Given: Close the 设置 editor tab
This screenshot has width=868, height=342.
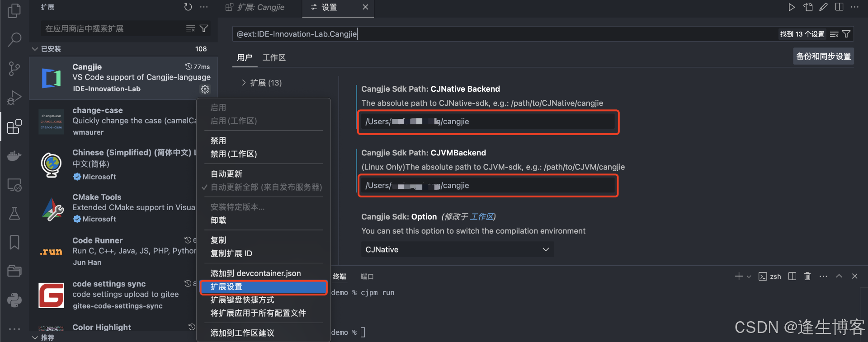Looking at the screenshot, I should tap(365, 7).
